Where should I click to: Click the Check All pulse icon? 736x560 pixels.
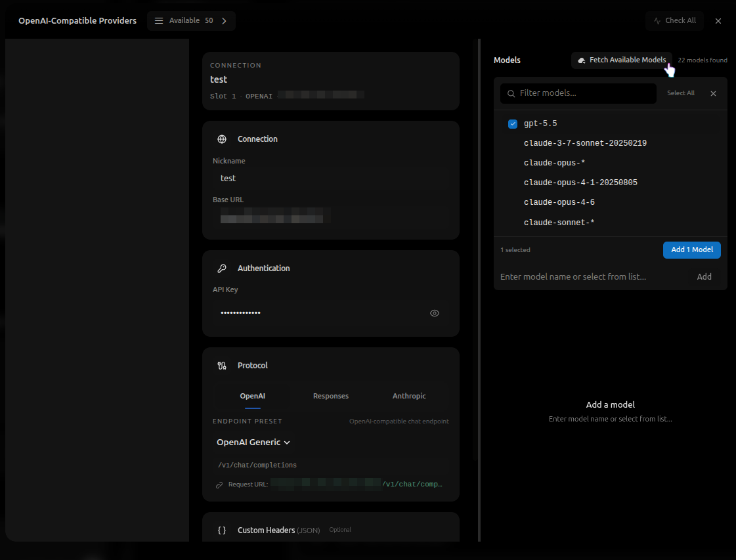(657, 20)
